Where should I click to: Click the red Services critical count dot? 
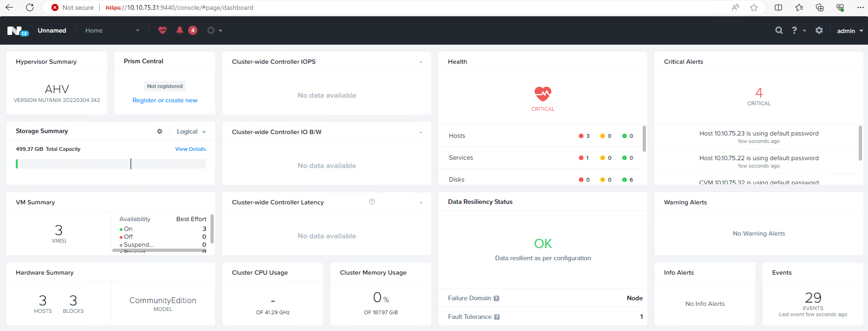coord(581,158)
